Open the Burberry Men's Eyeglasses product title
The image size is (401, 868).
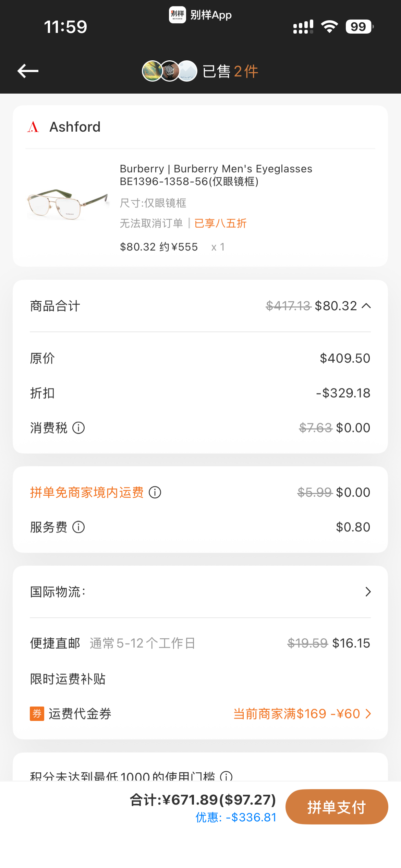[x=216, y=175]
